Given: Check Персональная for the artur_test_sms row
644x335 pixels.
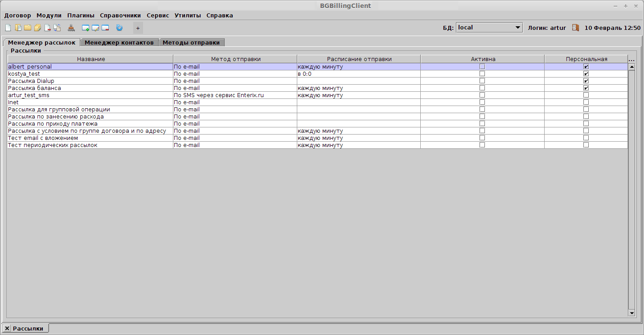Looking at the screenshot, I should click(x=586, y=95).
